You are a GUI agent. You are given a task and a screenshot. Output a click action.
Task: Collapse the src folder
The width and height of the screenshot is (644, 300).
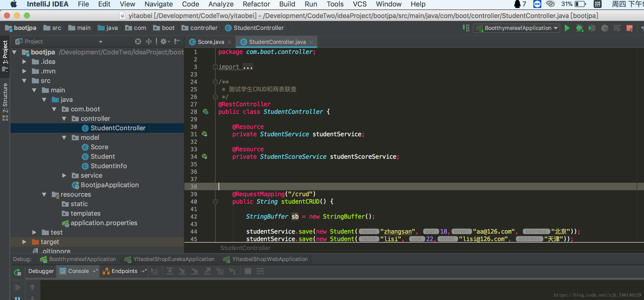pyautogui.click(x=24, y=81)
